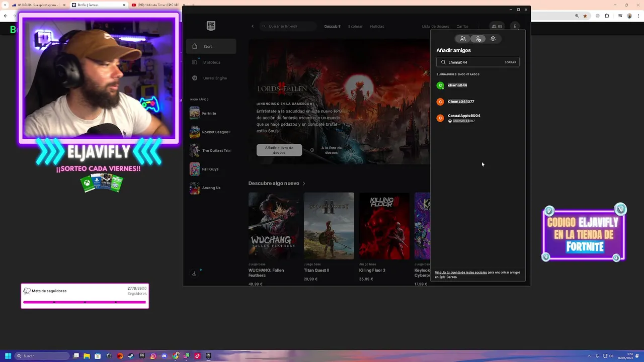Screen dimensions: 644x362
Task: Launch Fall Guys from quick start list
Action: (x=210, y=169)
